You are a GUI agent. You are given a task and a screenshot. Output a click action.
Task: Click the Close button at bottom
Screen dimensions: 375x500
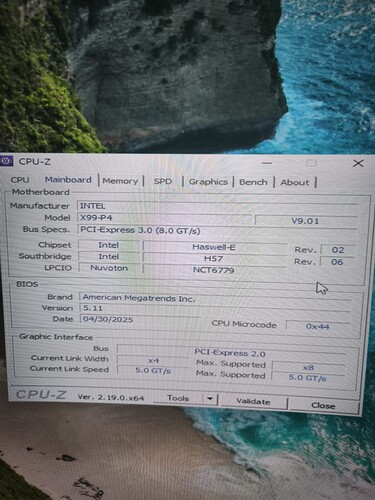click(323, 405)
